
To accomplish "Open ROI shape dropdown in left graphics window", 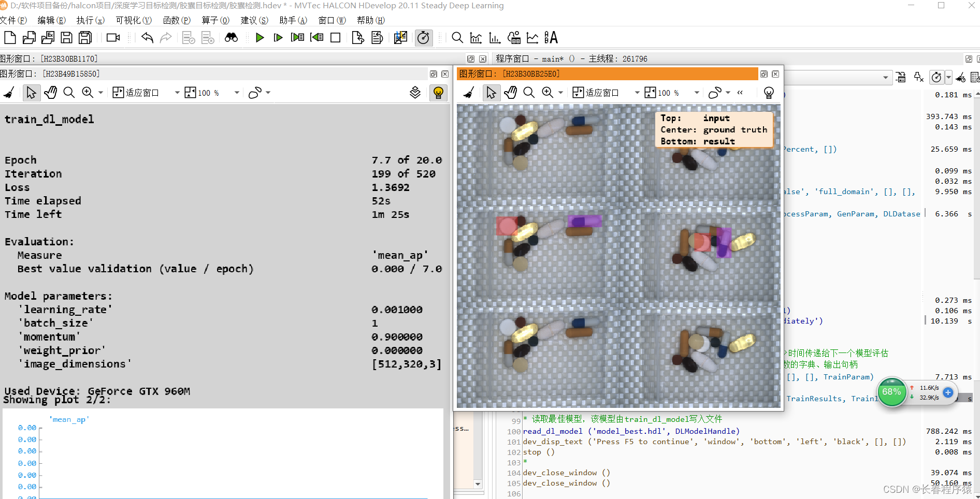I will pos(268,93).
